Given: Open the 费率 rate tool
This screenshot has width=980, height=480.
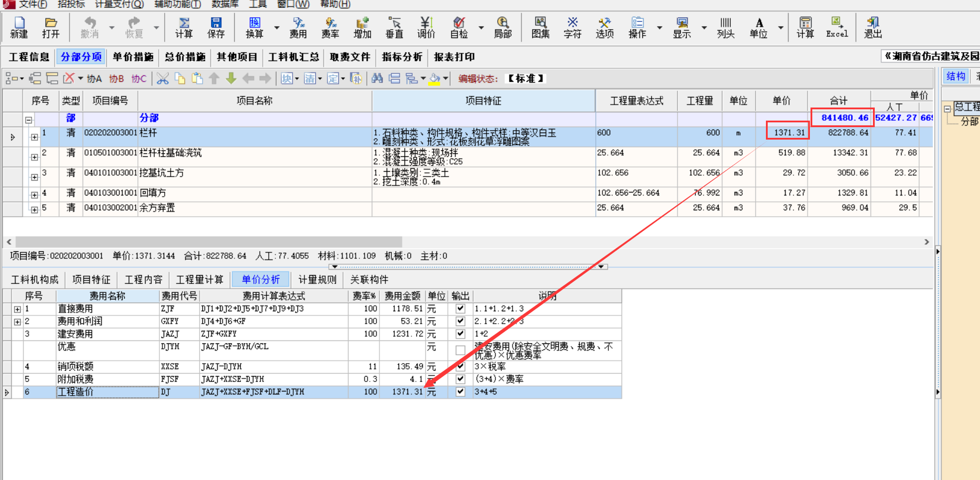Looking at the screenshot, I should [x=331, y=28].
